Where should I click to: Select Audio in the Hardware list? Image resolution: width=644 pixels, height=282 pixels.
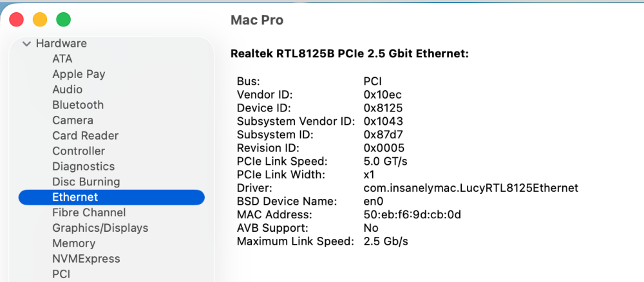tap(68, 89)
